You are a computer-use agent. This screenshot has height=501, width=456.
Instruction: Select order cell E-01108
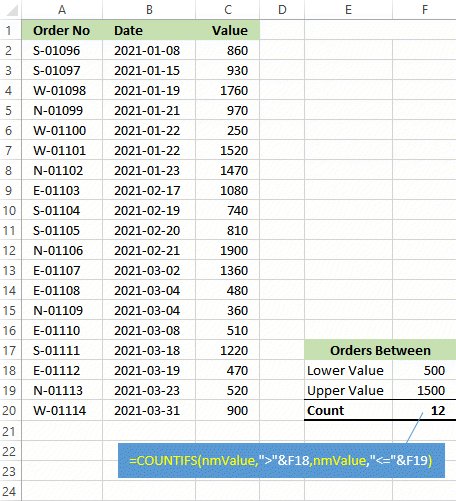pyautogui.click(x=62, y=290)
